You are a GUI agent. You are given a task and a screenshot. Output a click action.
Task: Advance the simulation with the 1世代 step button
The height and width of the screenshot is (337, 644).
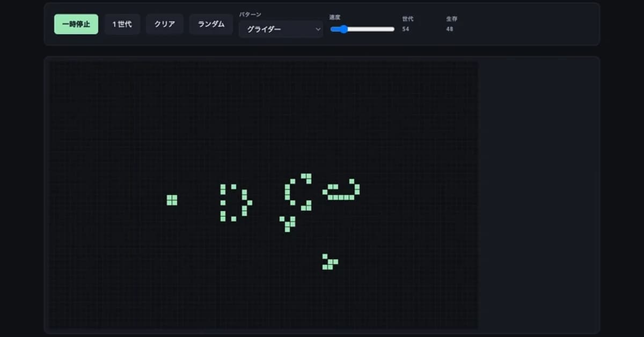[x=122, y=24]
